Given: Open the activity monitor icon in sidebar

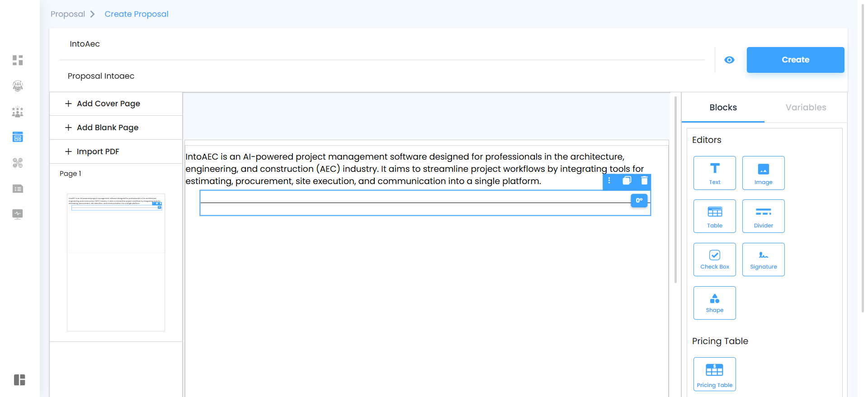Looking at the screenshot, I should pos(18,214).
